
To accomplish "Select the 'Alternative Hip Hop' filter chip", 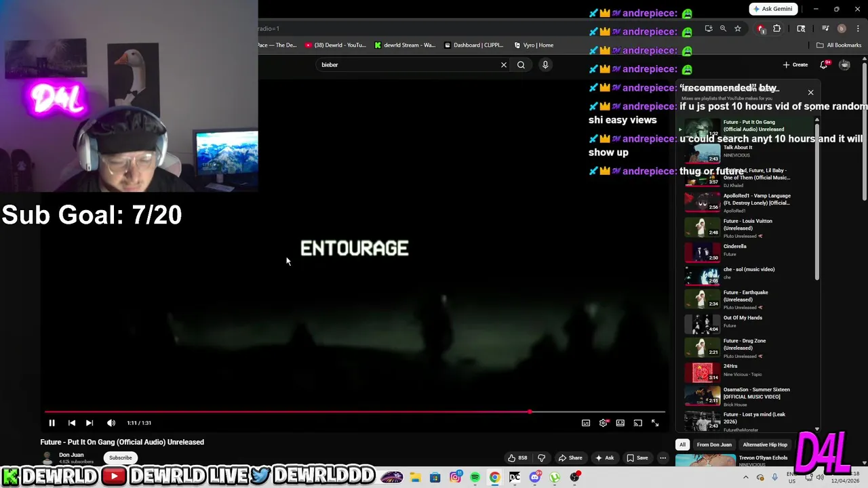I will pos(765,445).
